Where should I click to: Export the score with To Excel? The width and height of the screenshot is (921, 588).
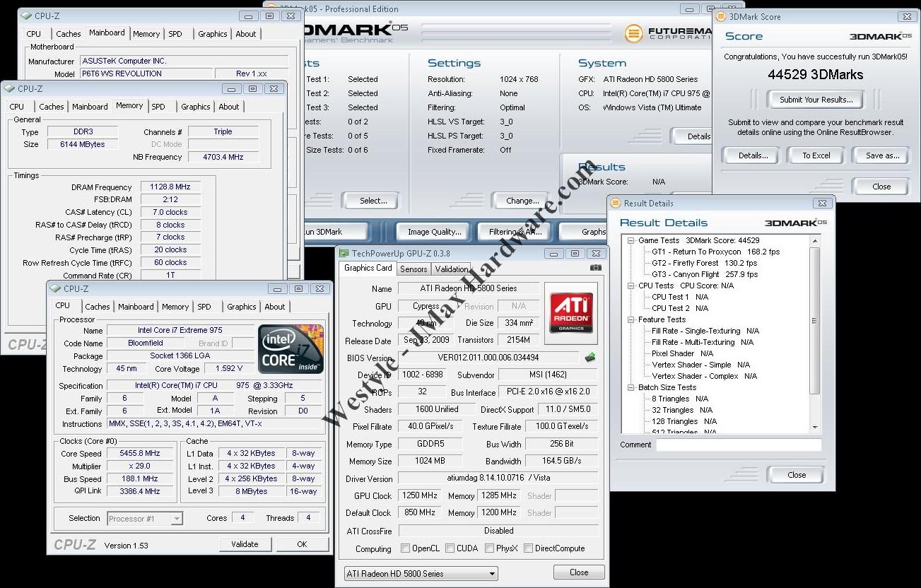[816, 155]
